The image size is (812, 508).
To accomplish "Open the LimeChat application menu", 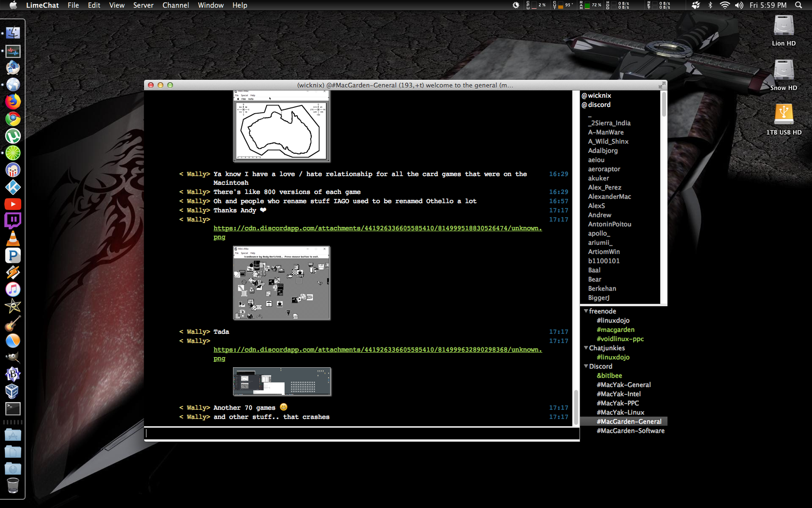I will 43,5.
